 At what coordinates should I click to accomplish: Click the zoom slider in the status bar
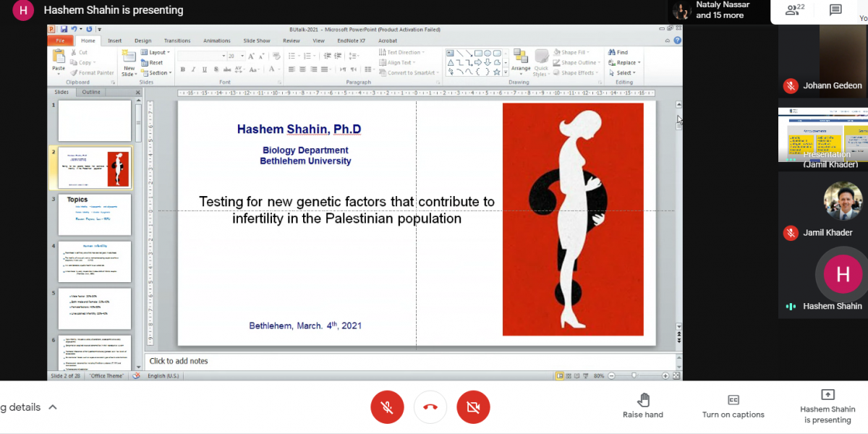coord(634,376)
